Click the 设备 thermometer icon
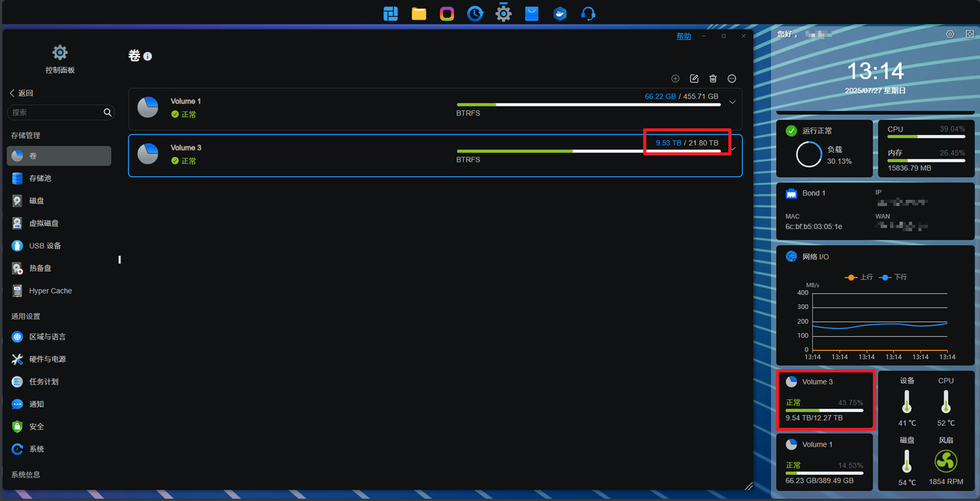The width and height of the screenshot is (980, 501). click(907, 402)
